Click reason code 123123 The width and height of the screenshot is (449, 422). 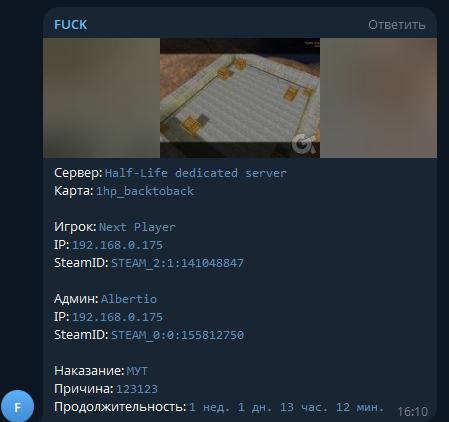point(137,389)
